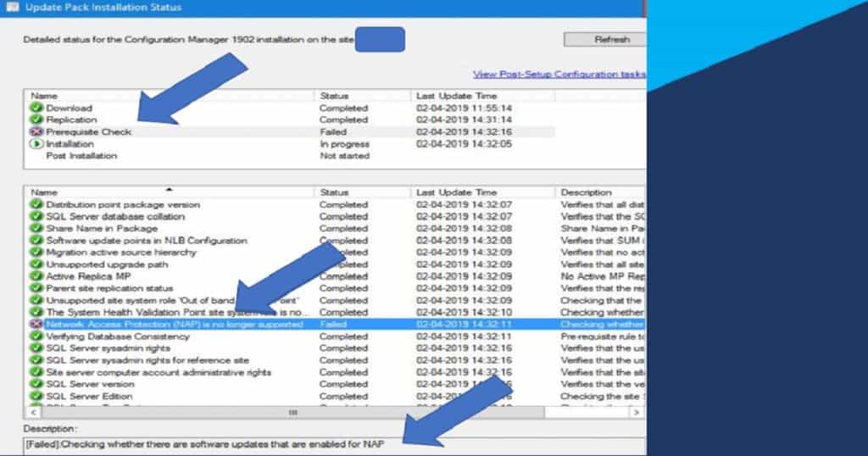Sort lower list by Last Update Time header
This screenshot has width=868, height=456.
click(483, 192)
